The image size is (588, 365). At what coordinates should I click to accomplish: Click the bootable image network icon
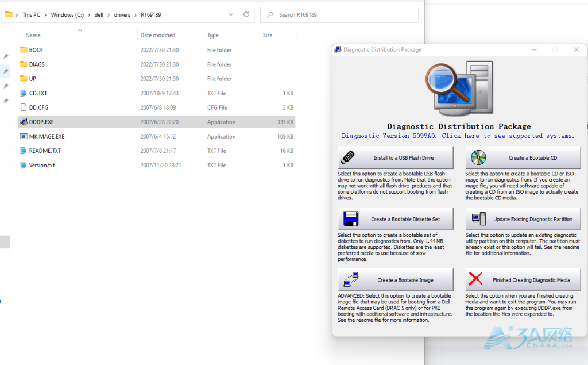(351, 280)
